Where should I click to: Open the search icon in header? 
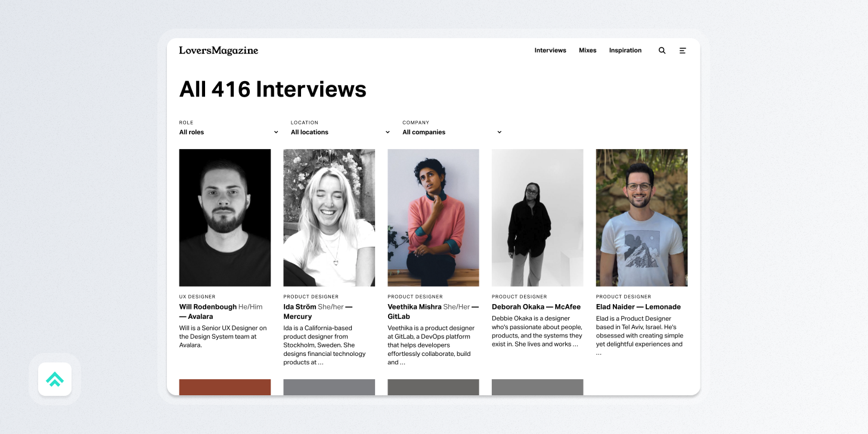662,51
